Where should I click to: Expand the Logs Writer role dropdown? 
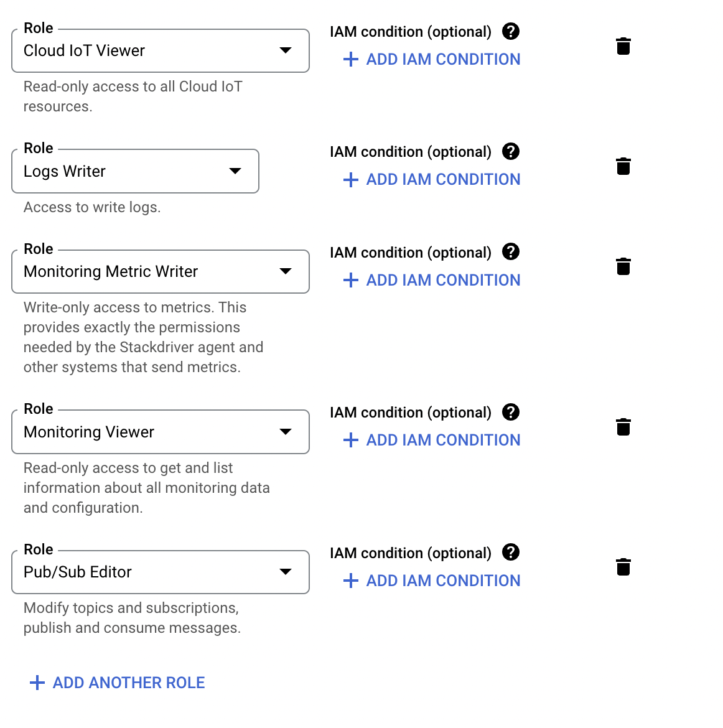(x=135, y=171)
